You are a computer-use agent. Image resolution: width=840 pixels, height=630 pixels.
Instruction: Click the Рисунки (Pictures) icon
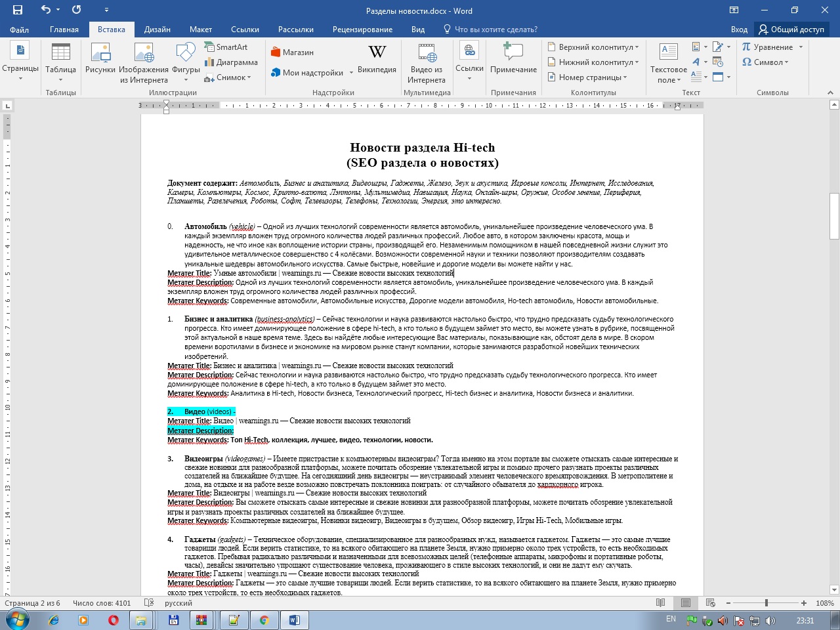[100, 62]
